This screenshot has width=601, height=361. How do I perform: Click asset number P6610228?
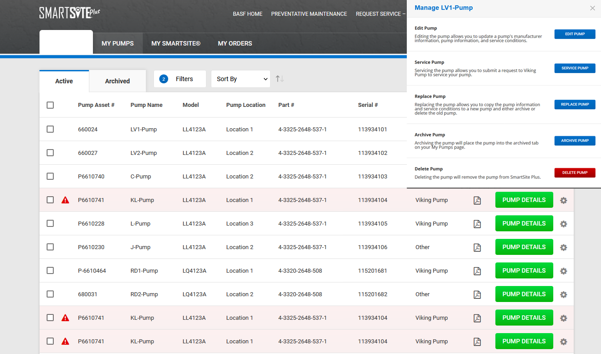(x=91, y=224)
